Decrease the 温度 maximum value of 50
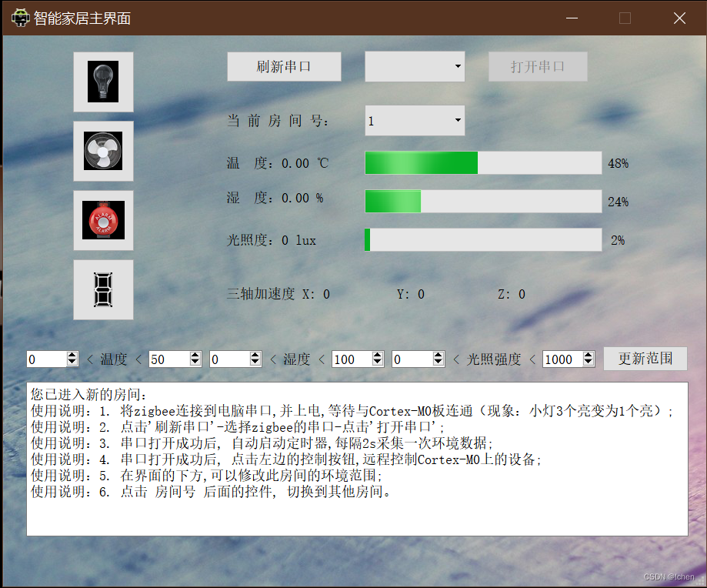This screenshot has width=707, height=588. (x=195, y=362)
